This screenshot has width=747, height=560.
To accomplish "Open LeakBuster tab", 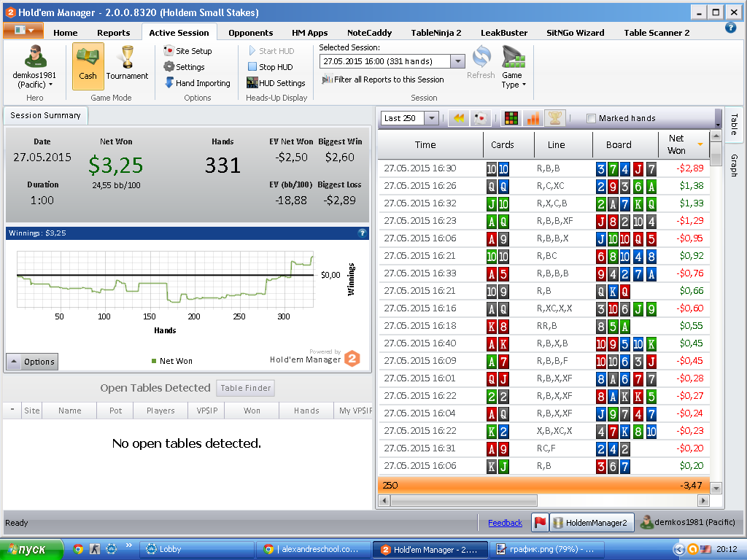I will click(x=503, y=32).
